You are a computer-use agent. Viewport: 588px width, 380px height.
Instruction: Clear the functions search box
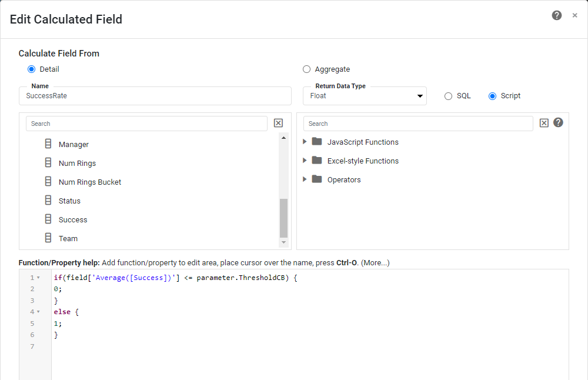[x=544, y=123]
